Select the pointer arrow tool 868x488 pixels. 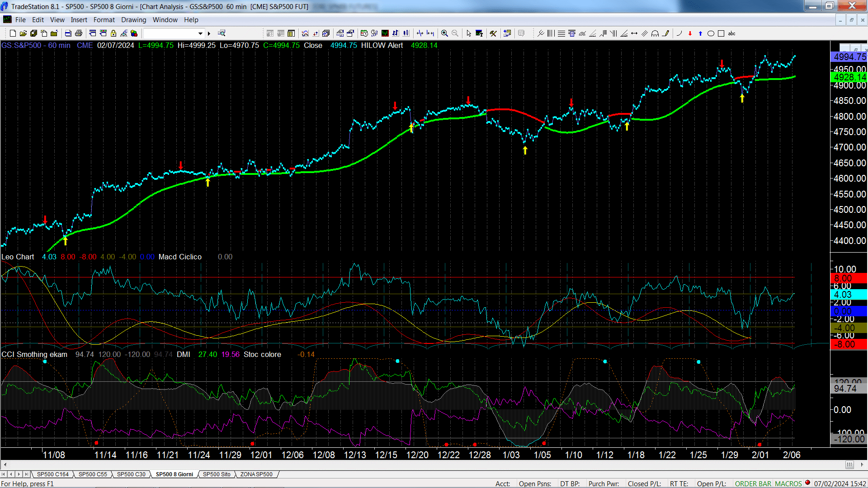(x=469, y=33)
